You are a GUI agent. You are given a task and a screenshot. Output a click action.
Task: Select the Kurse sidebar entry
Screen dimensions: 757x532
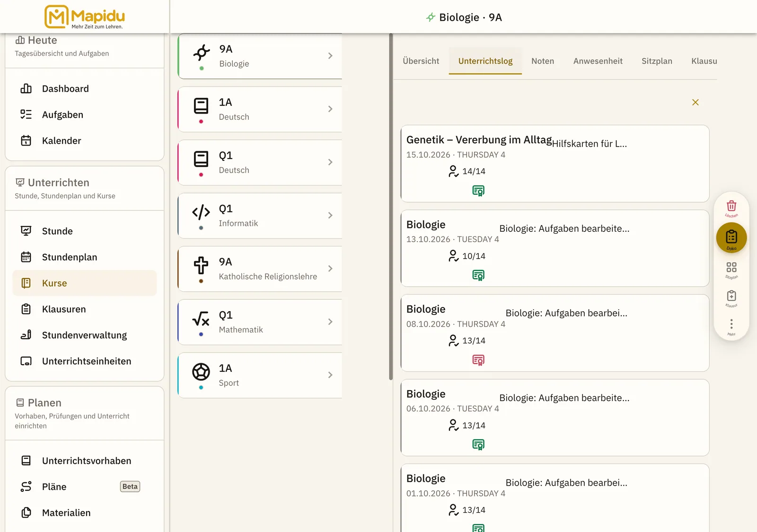tap(85, 283)
